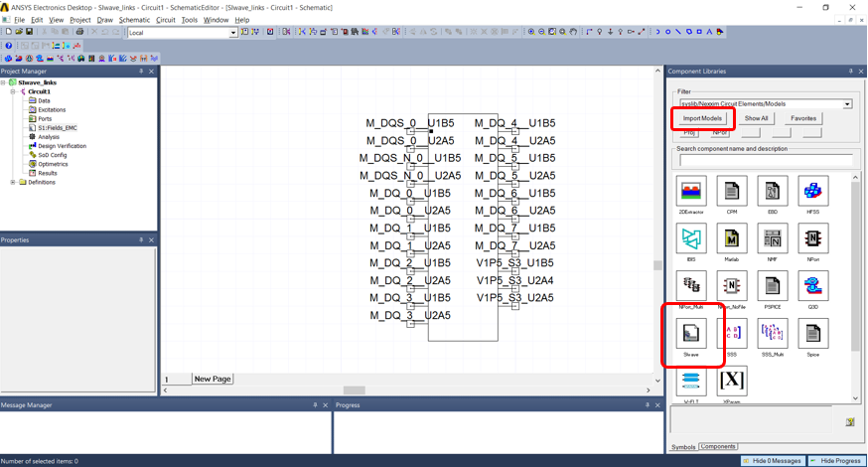
Task: Select the NPort_NoFile model component
Action: pyautogui.click(x=732, y=286)
